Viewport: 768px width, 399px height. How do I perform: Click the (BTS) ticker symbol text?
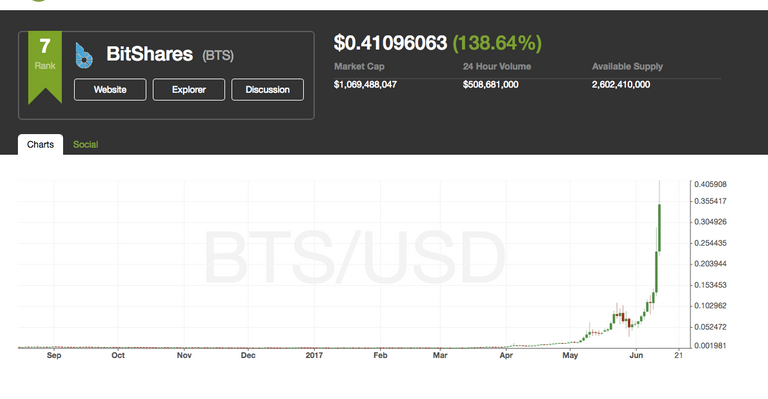click(x=218, y=55)
